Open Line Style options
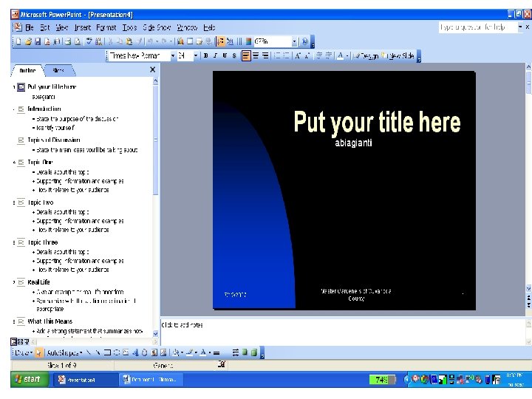 coord(216,352)
